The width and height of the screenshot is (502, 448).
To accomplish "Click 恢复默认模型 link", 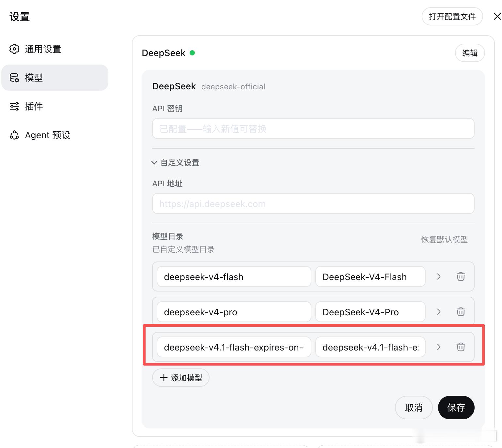I will [444, 240].
